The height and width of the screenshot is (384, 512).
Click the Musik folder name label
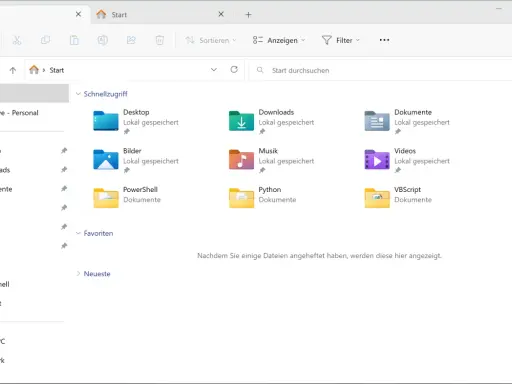point(268,151)
